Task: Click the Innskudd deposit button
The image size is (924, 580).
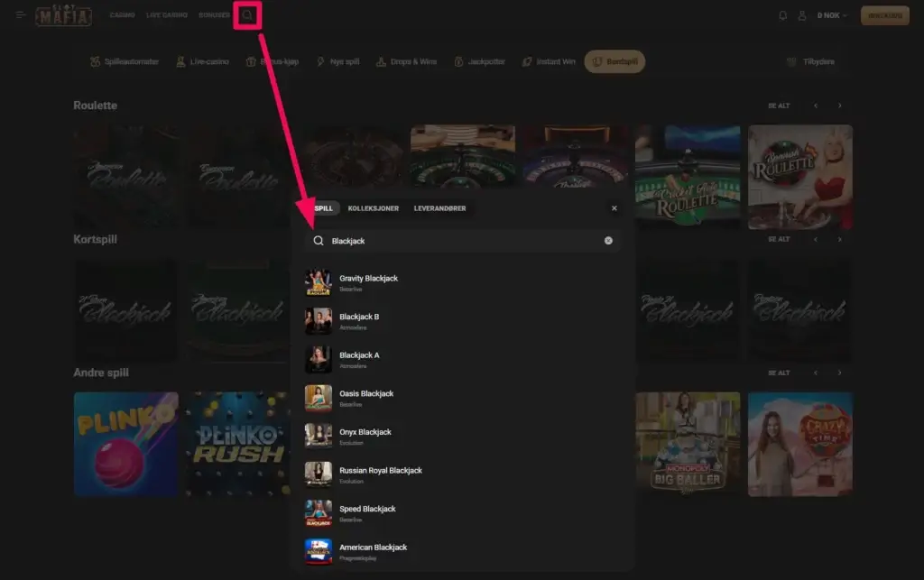Action: click(x=884, y=15)
